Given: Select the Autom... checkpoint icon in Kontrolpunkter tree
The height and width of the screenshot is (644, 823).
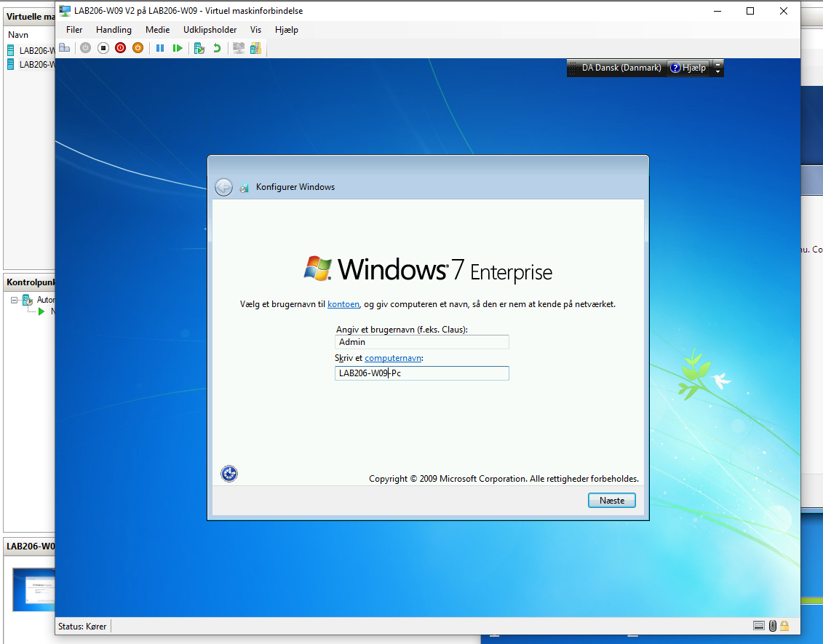Looking at the screenshot, I should (28, 301).
